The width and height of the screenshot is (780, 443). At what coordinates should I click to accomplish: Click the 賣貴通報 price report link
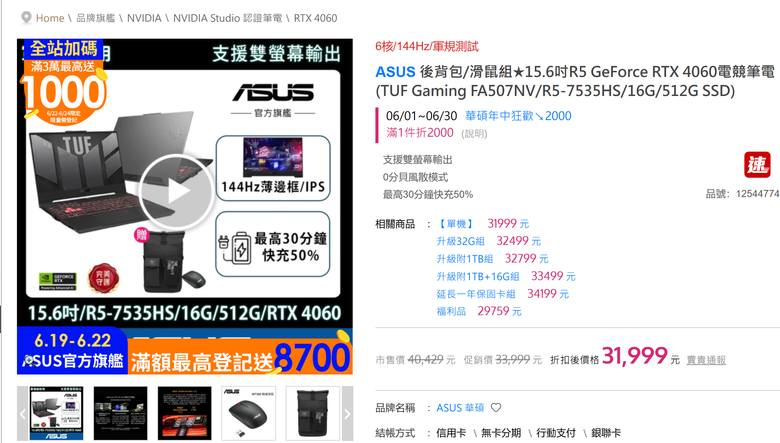706,360
